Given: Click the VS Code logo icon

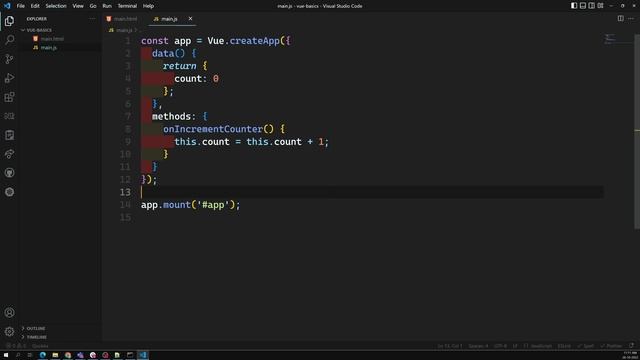Looking at the screenshot, I should [x=7, y=6].
